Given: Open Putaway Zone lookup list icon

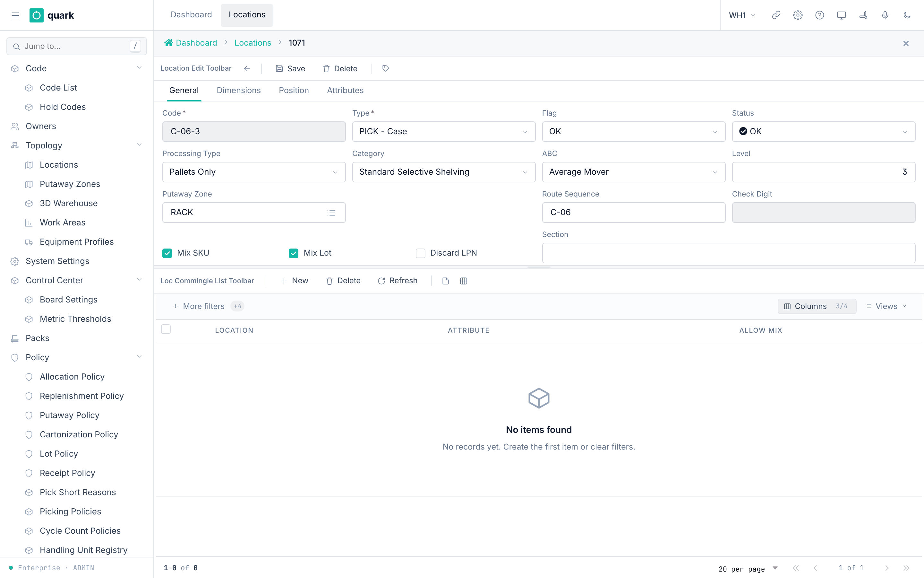Looking at the screenshot, I should 331,213.
